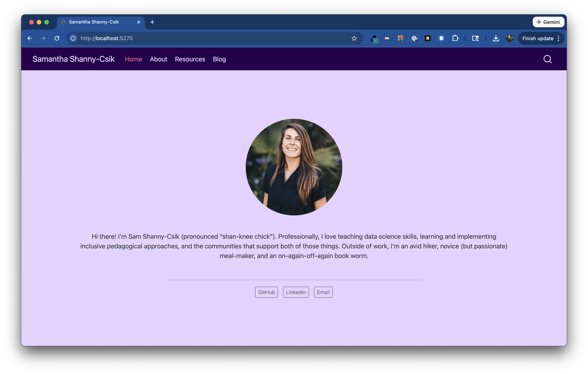
Task: Open a new tab with plus button
Action: click(x=152, y=22)
